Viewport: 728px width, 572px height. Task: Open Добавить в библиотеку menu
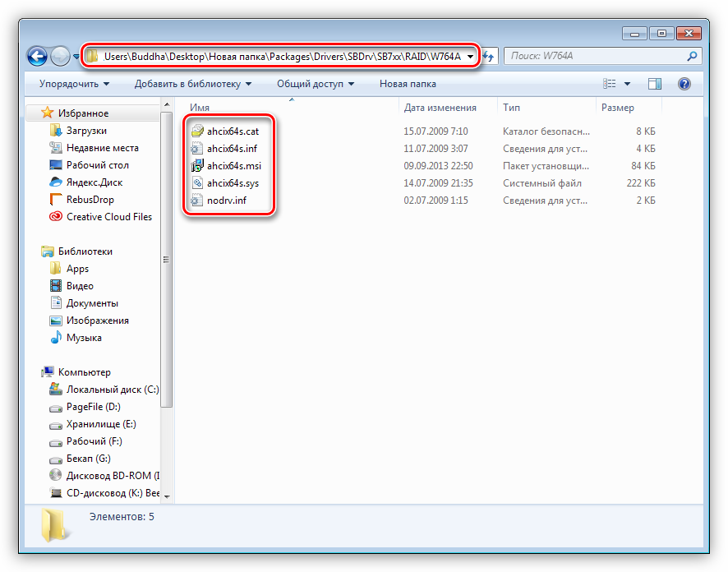pos(193,84)
